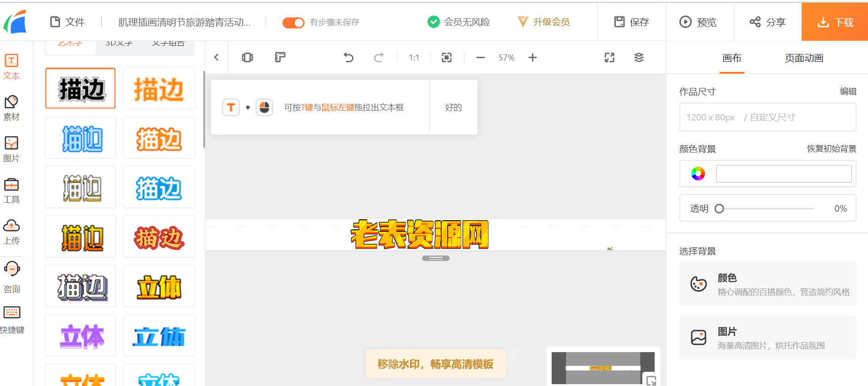868x386 pixels.
Task: Open the 文件 file menu
Action: 68,22
